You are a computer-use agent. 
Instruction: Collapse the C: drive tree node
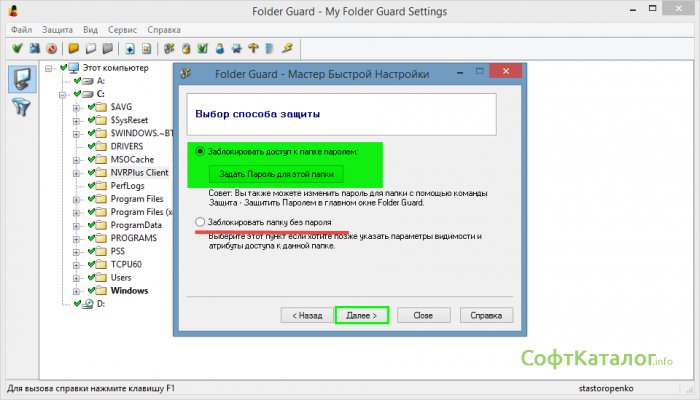click(x=61, y=94)
